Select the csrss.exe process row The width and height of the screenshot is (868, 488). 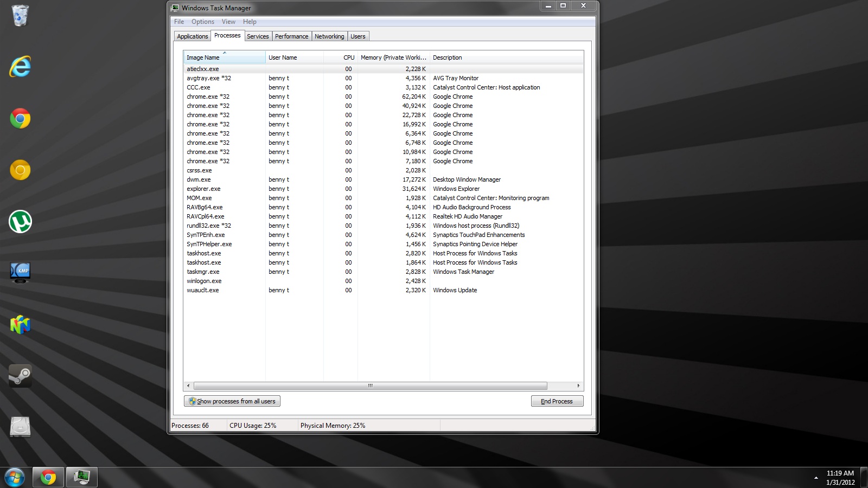(x=384, y=170)
